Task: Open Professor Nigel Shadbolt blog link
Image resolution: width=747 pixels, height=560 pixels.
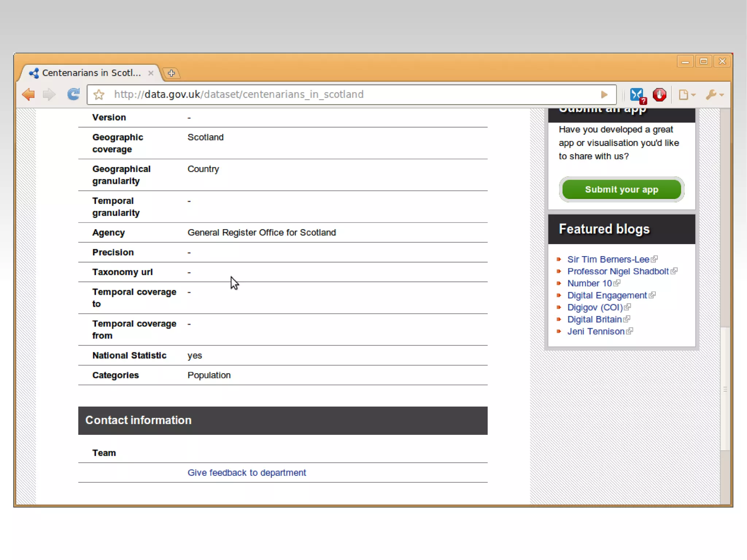Action: [x=618, y=271]
